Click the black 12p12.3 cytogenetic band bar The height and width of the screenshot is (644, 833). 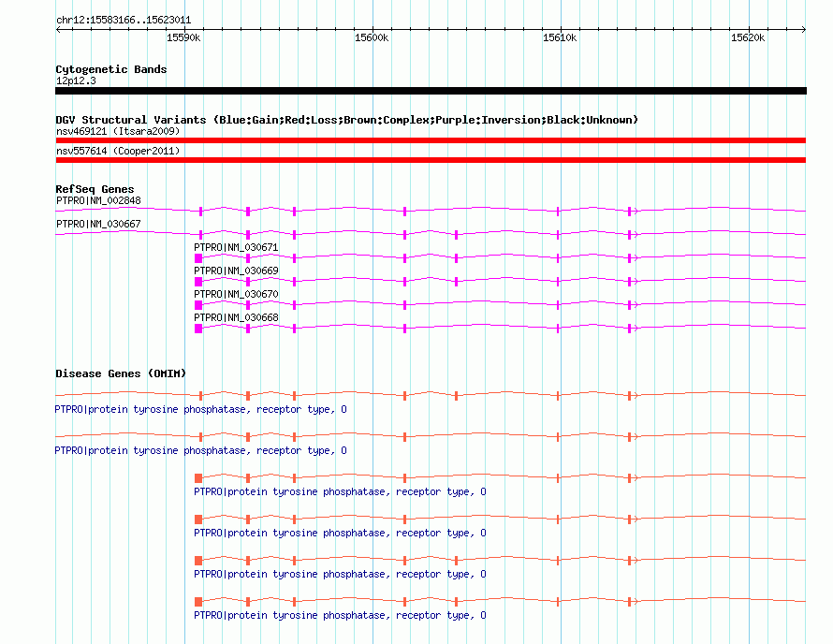tap(431, 91)
